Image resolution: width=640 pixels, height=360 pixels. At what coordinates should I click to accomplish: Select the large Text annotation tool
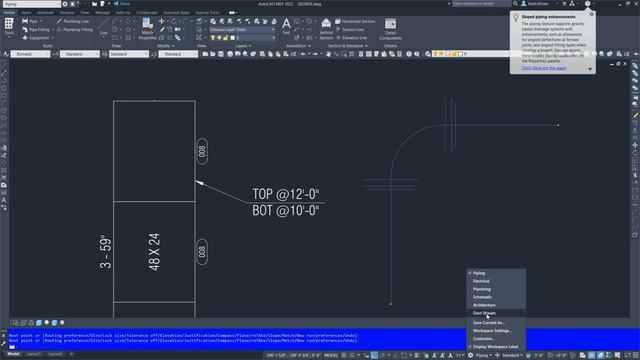[x=287, y=26]
